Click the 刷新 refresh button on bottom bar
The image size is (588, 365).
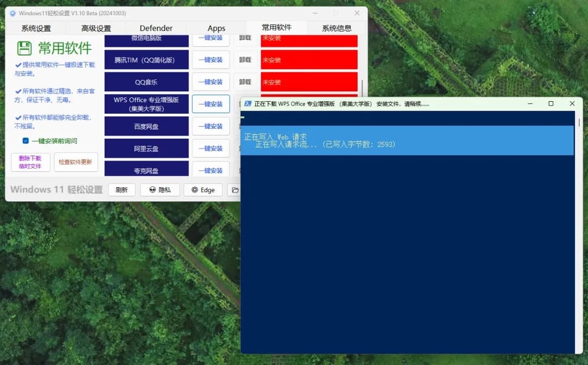[x=122, y=190]
